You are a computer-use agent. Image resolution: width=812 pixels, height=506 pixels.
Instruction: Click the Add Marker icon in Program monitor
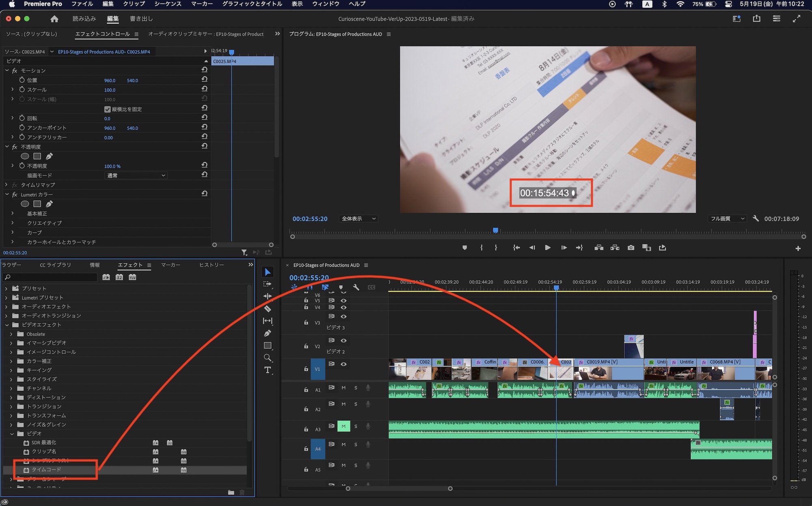pyautogui.click(x=464, y=248)
